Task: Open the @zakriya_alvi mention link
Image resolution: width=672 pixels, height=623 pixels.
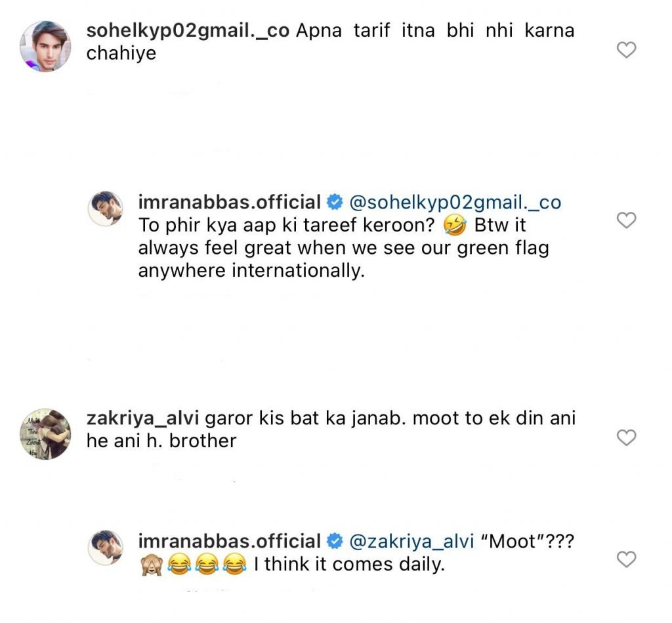Action: [x=411, y=541]
